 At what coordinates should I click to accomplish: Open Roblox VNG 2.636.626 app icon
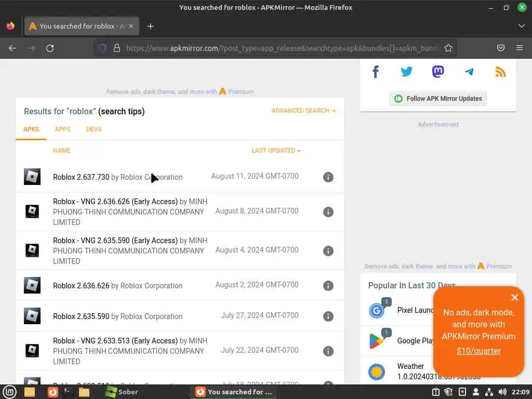(x=32, y=211)
